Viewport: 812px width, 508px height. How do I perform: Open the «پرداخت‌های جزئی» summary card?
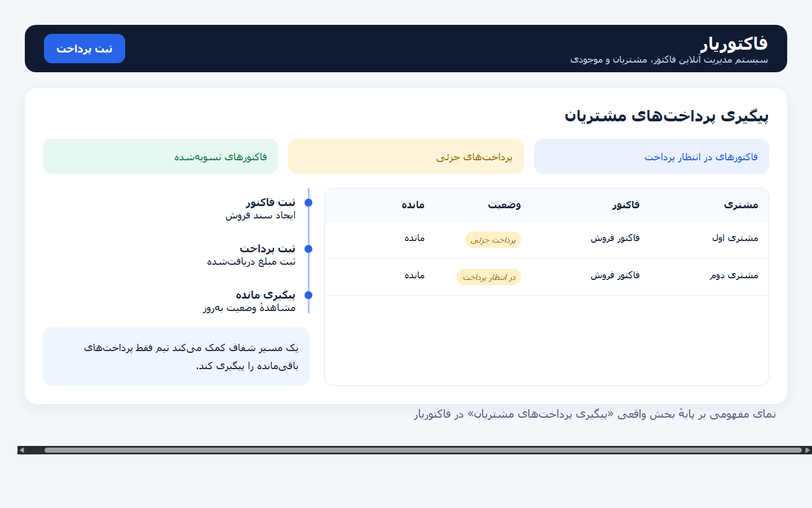pos(406,156)
